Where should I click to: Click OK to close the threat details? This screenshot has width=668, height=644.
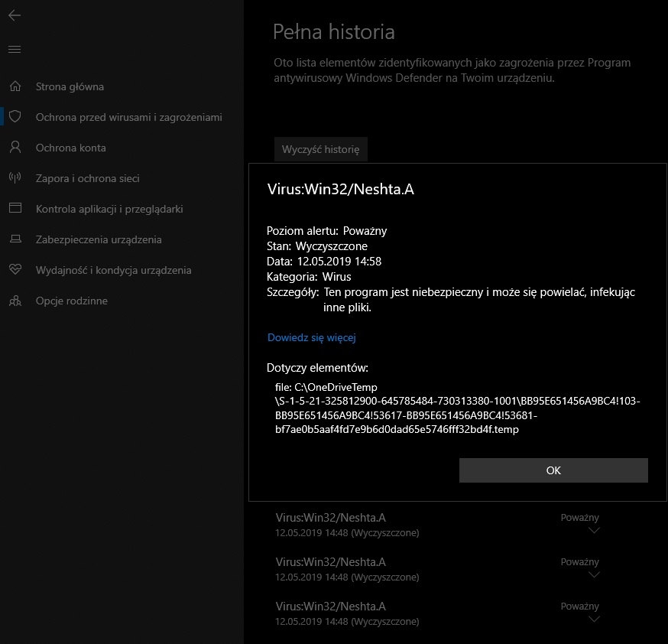coord(553,470)
